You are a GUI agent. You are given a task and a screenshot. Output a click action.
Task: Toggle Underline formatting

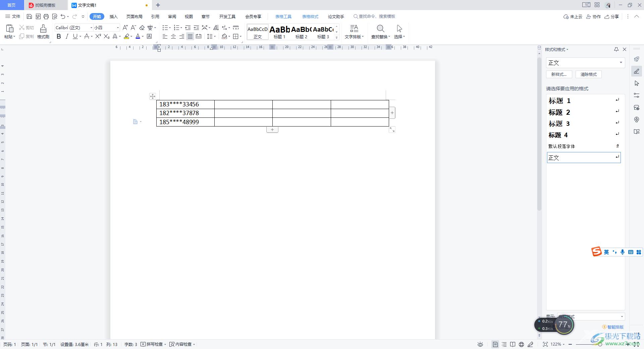coord(75,36)
